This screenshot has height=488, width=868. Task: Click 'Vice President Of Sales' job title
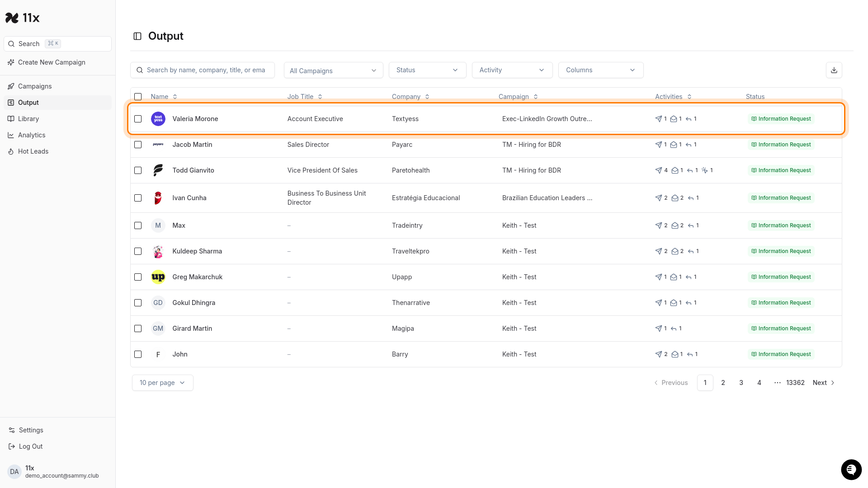tap(322, 170)
